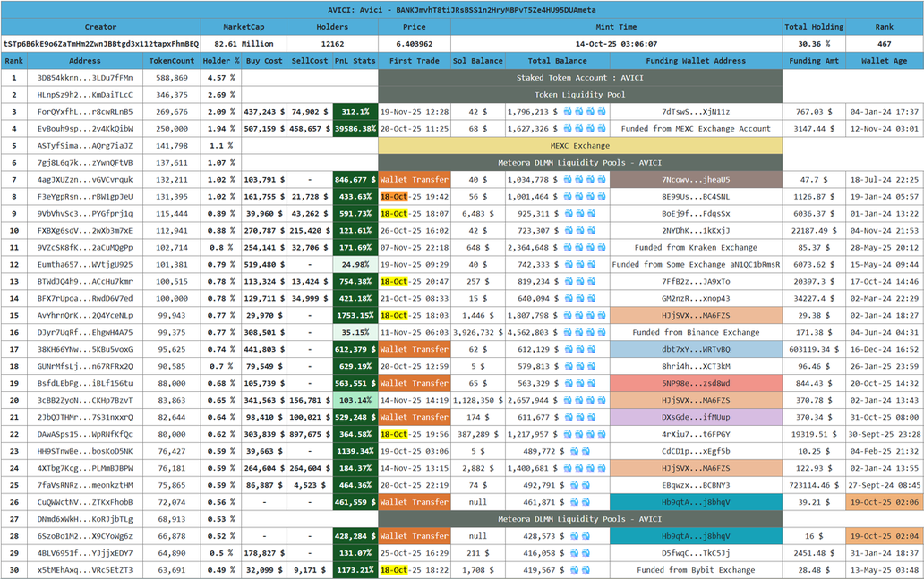The height and width of the screenshot is (579, 924).
Task: Click the red-highlighted 5NP98e...zsd8wd funding cell
Action: pyautogui.click(x=696, y=383)
